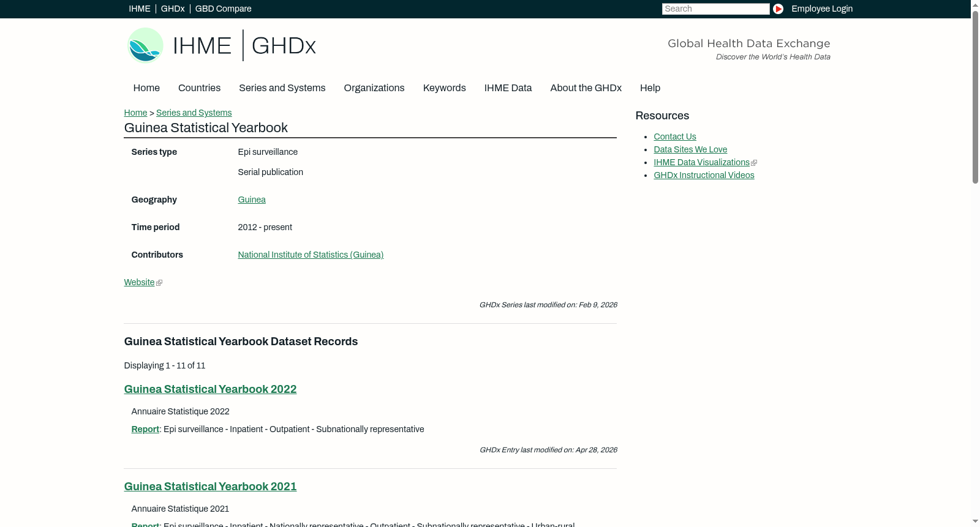
Task: Go to the Home menu item
Action: point(146,88)
